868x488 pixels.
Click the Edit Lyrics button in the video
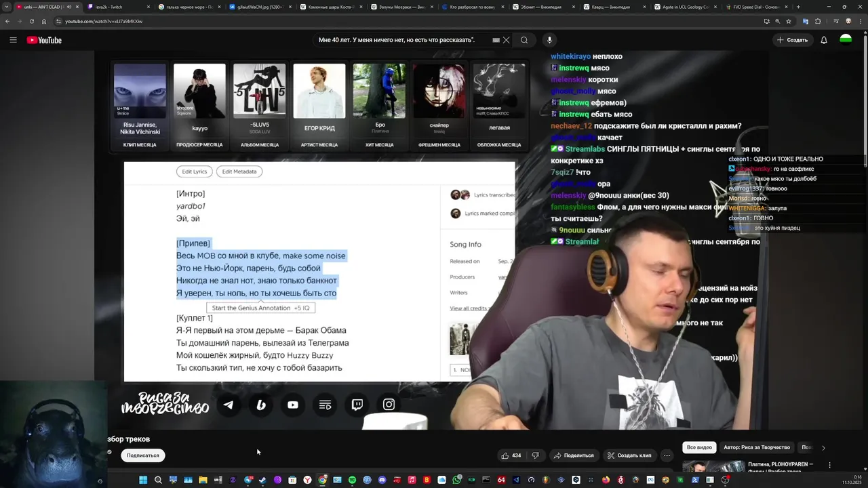[195, 171]
